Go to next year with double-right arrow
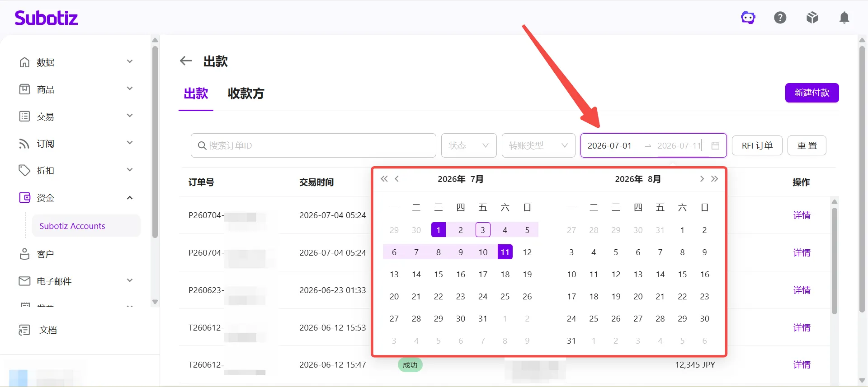The image size is (868, 387). 714,179
